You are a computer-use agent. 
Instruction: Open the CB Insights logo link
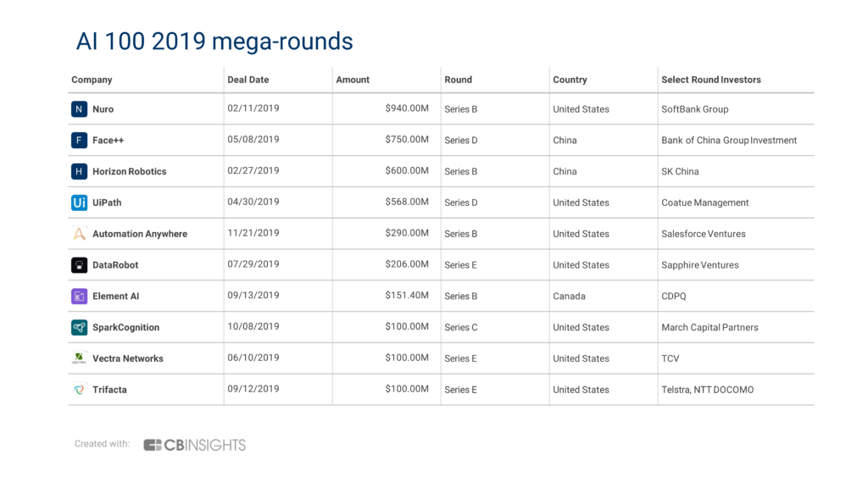(x=194, y=445)
